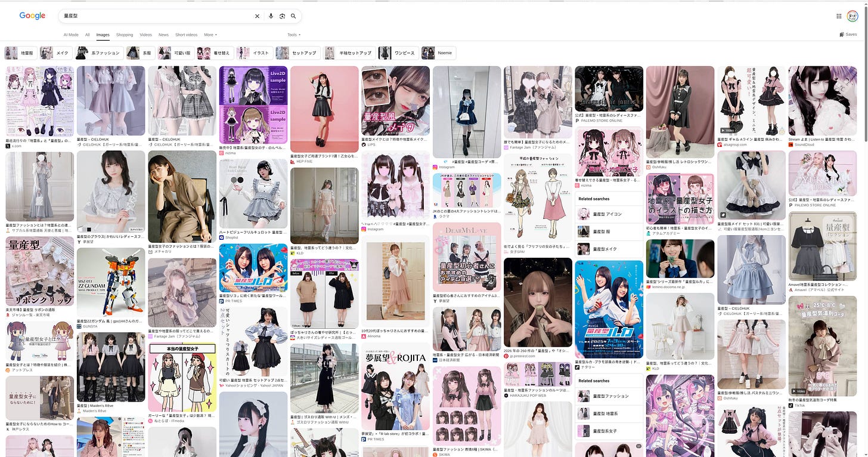
Task: Open Google Lens image search
Action: (x=282, y=16)
